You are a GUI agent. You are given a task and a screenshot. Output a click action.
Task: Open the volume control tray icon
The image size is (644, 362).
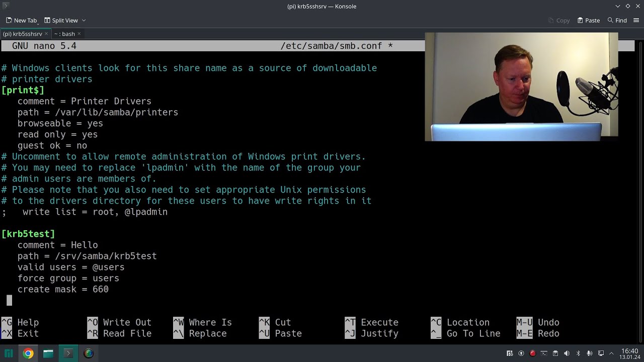tap(567, 353)
